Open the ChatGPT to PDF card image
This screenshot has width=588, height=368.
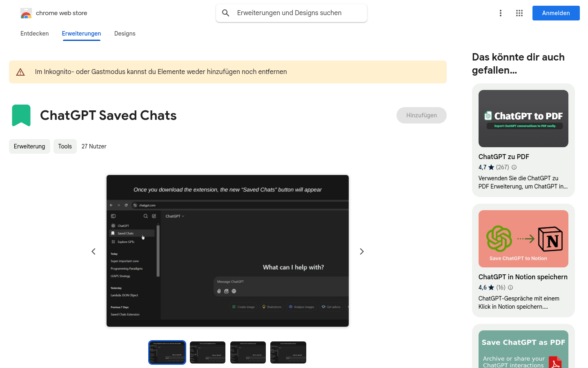(x=523, y=119)
